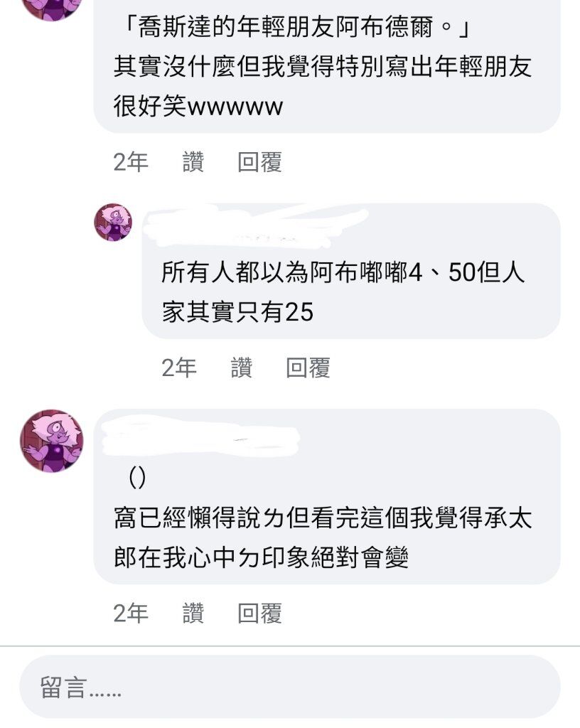Like the reply saying 家其實只有25
580x728 pixels.
tap(241, 368)
